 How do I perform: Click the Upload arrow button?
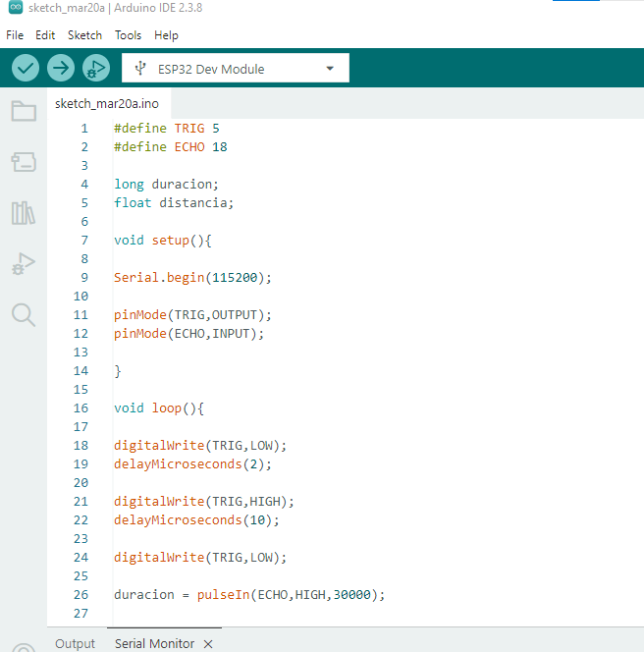[x=61, y=68]
